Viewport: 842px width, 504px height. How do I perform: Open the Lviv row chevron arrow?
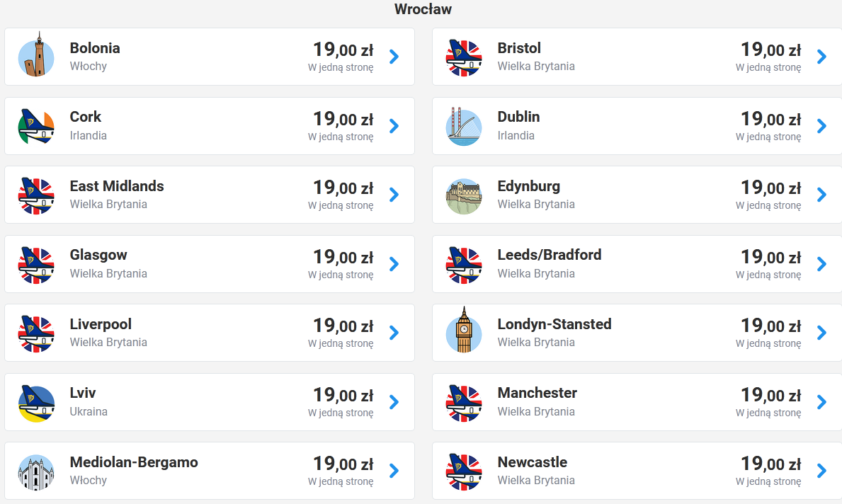click(x=394, y=402)
